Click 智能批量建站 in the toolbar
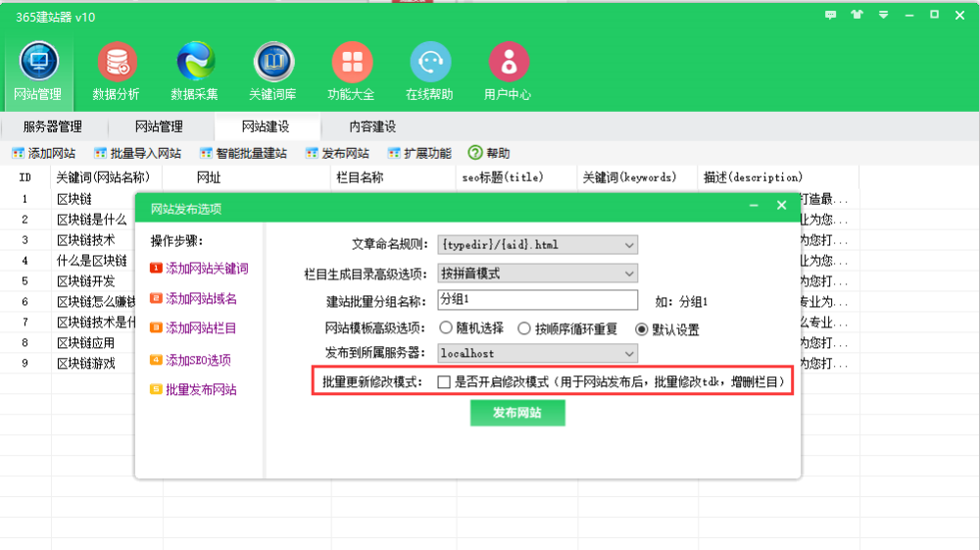The height and width of the screenshot is (550, 980). pos(244,153)
